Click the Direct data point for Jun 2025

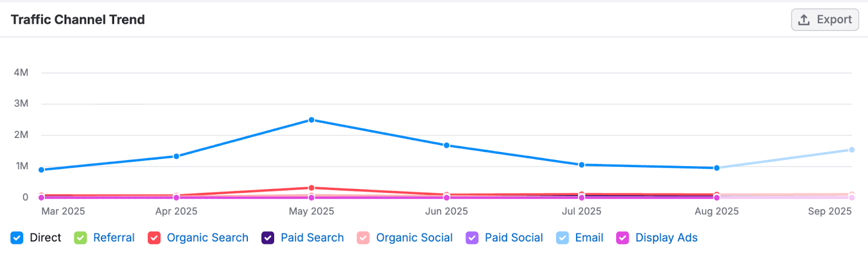pyautogui.click(x=446, y=146)
